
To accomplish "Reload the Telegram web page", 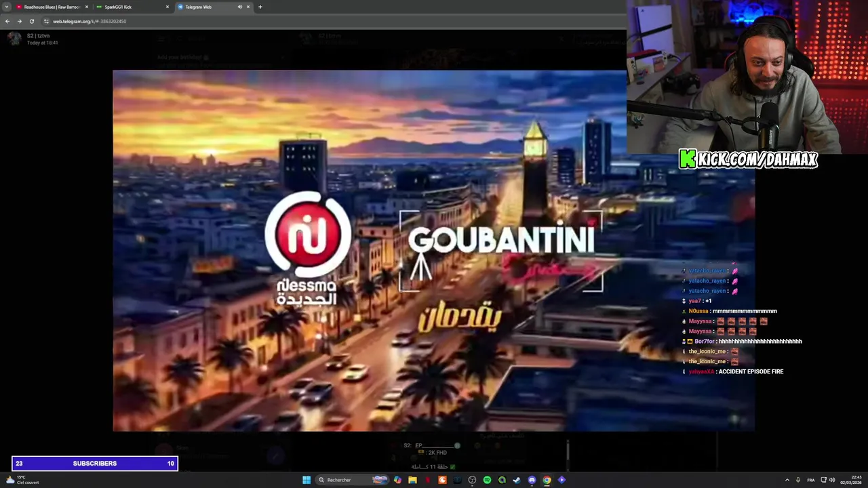I will pos(32,21).
